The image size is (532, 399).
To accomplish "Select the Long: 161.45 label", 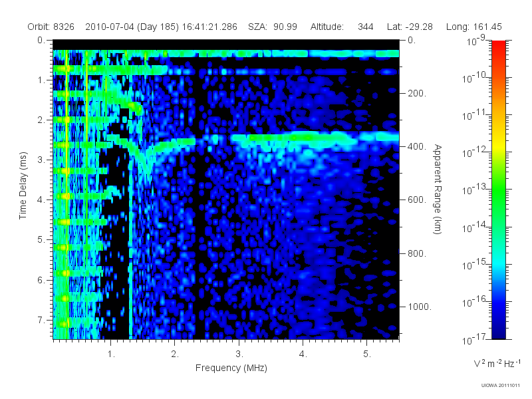I will coord(473,27).
